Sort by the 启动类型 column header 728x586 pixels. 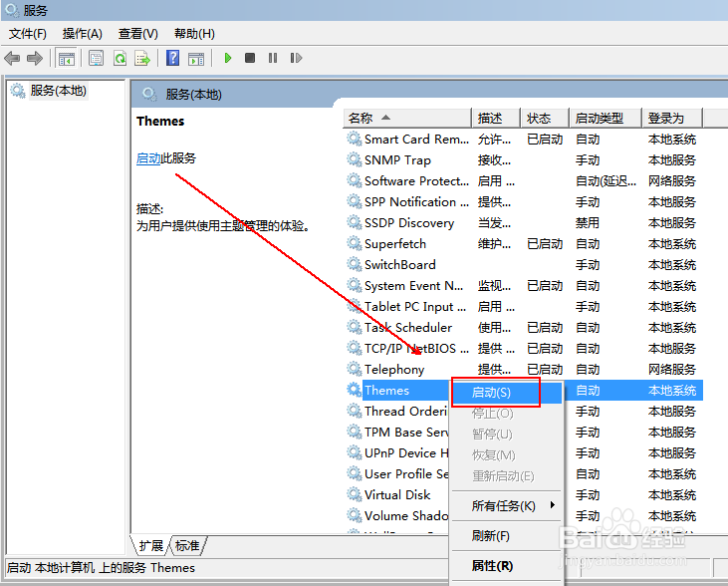606,118
